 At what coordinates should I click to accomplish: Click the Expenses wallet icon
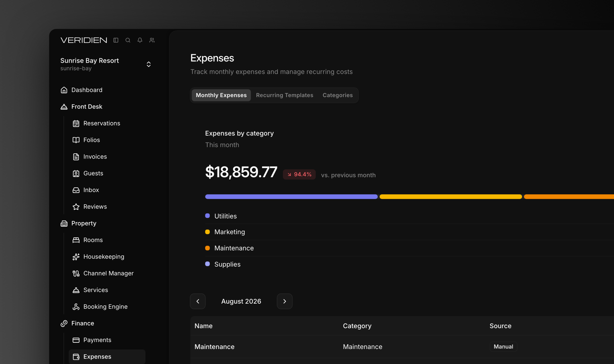(76, 357)
